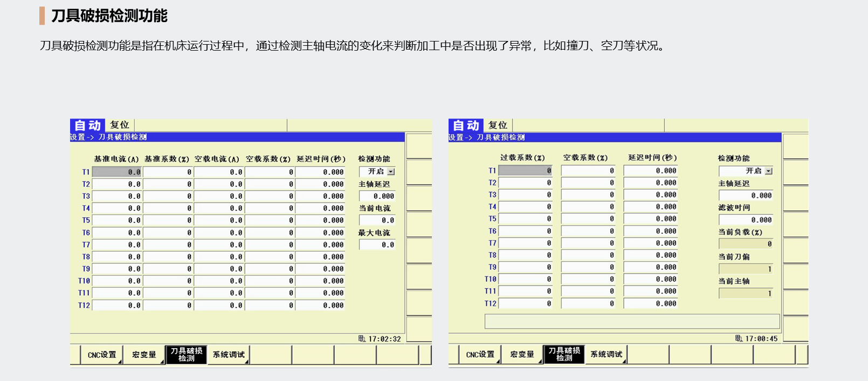
Task: Click T1 基准电流(A) field in left screen
Action: pos(117,172)
